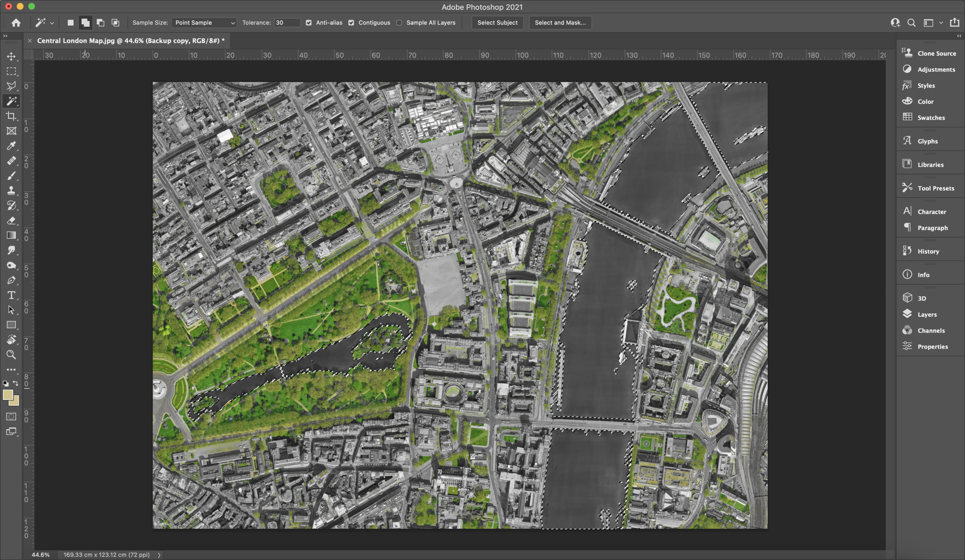Toggle the Anti-alias checkbox
The image size is (965, 560).
pos(308,23)
